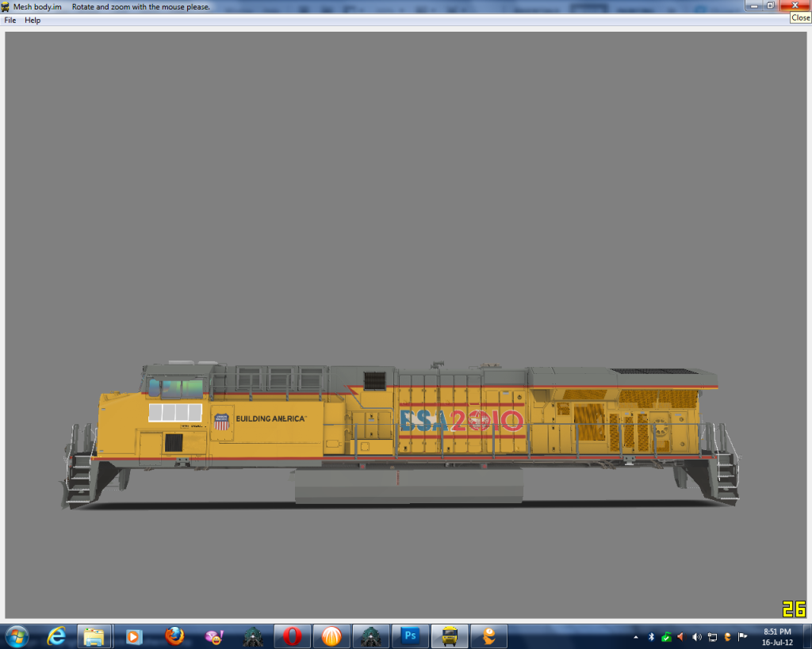Click the red speaker tray icon
812x649 pixels.
point(681,637)
